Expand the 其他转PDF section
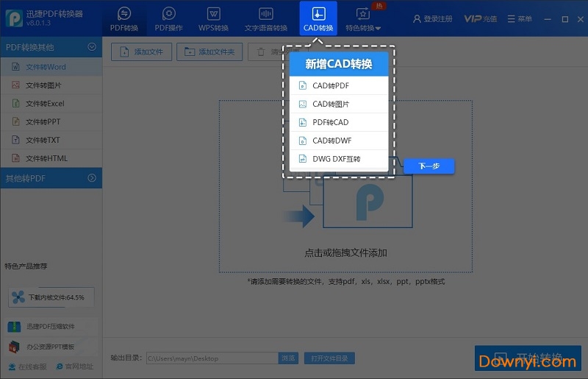Image resolution: width=588 pixels, height=379 pixels. [51, 178]
